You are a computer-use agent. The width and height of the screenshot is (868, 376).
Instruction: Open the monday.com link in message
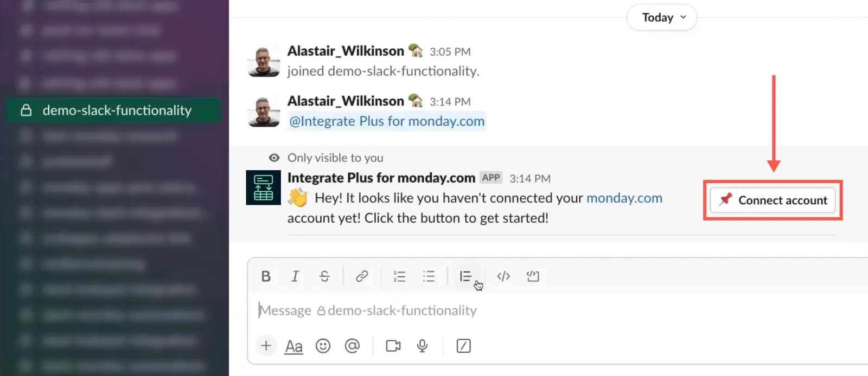coord(624,198)
